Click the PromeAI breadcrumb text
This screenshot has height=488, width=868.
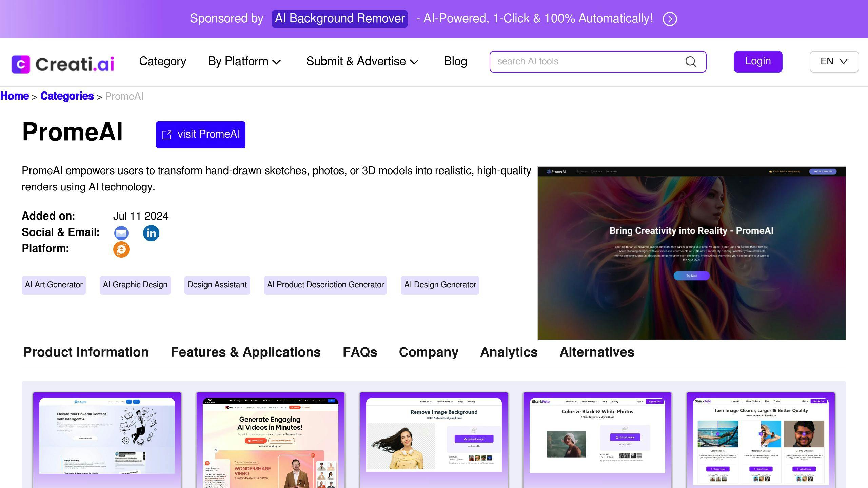124,96
